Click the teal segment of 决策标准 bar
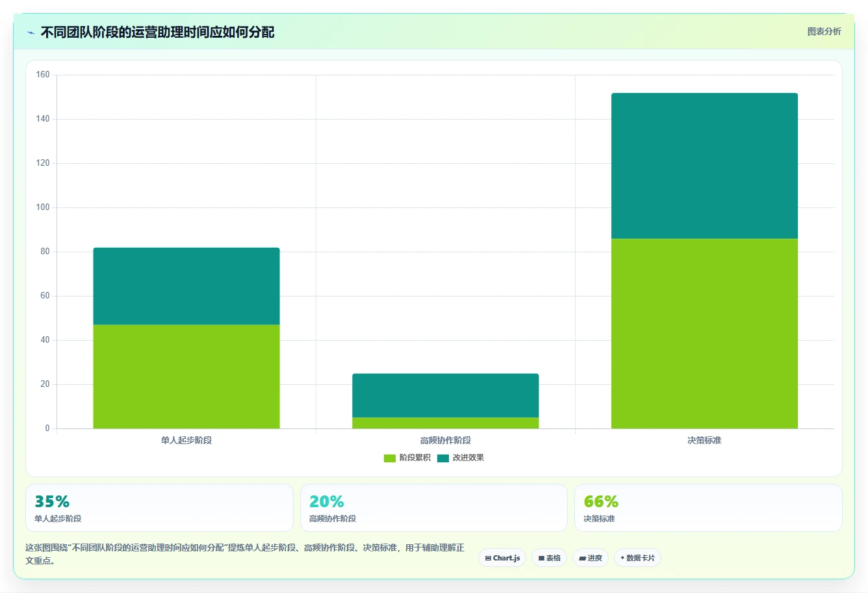 (704, 166)
